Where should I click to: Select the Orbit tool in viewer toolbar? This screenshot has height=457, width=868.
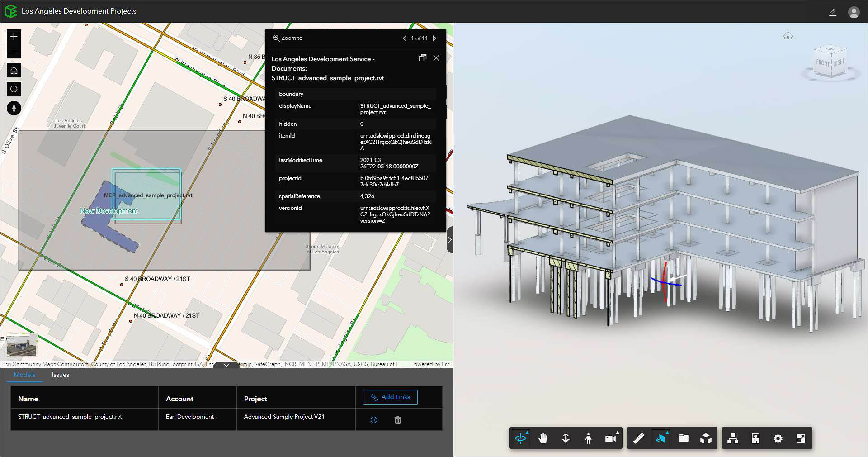(x=521, y=438)
